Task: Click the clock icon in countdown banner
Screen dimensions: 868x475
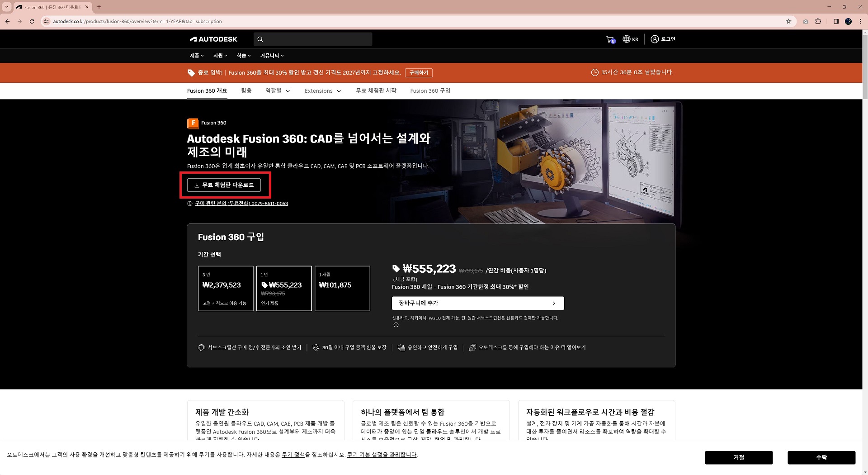Action: (x=595, y=72)
